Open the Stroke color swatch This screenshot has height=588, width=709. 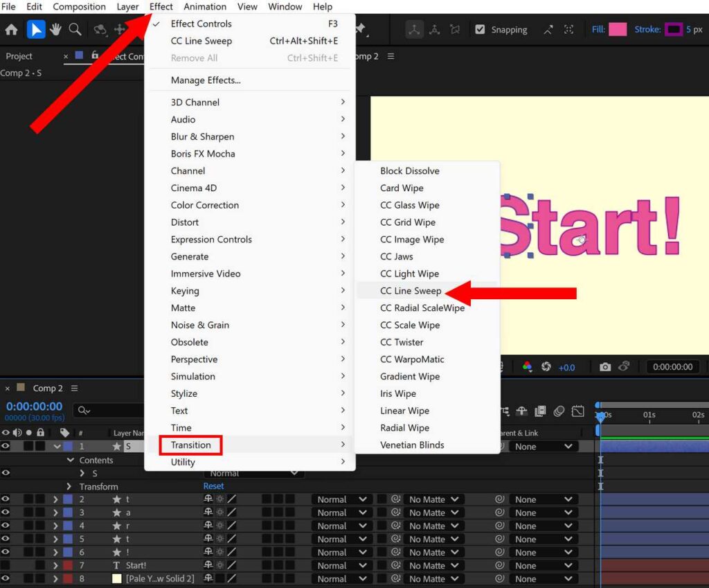point(674,29)
